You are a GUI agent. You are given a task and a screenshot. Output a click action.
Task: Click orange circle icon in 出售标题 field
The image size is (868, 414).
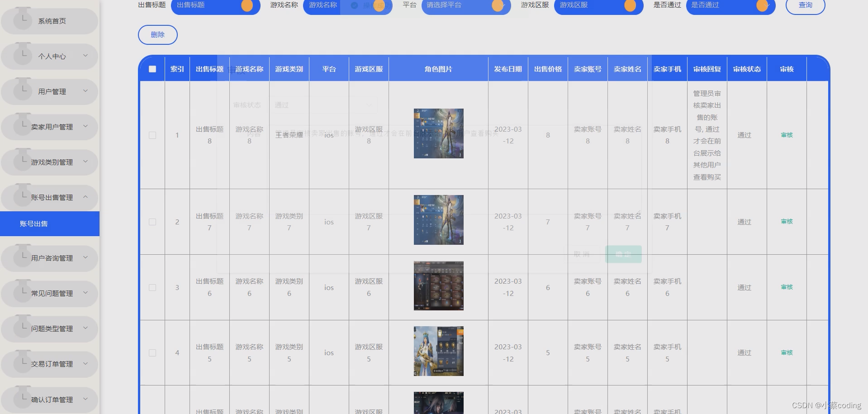pos(247,5)
